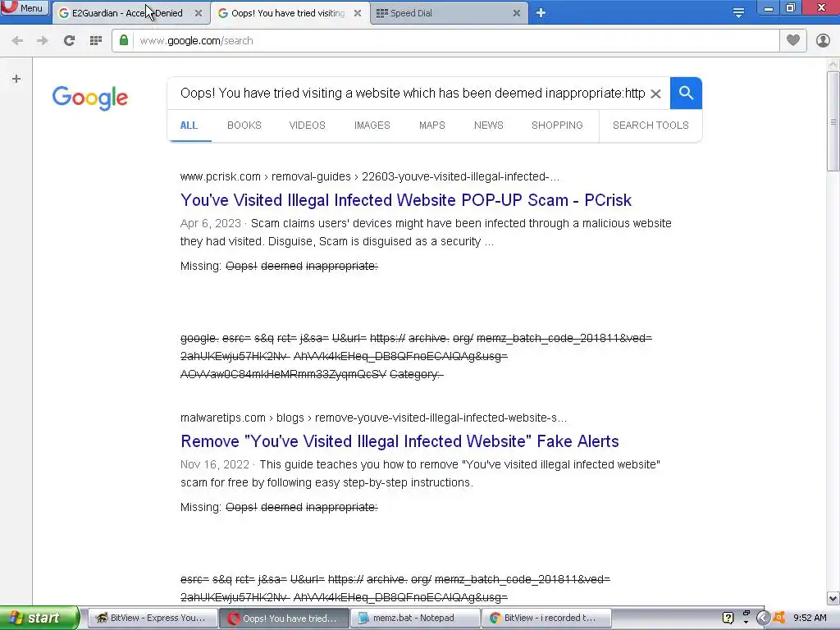The image size is (840, 630).
Task: Bookmark page with the heart icon
Action: tap(793, 40)
